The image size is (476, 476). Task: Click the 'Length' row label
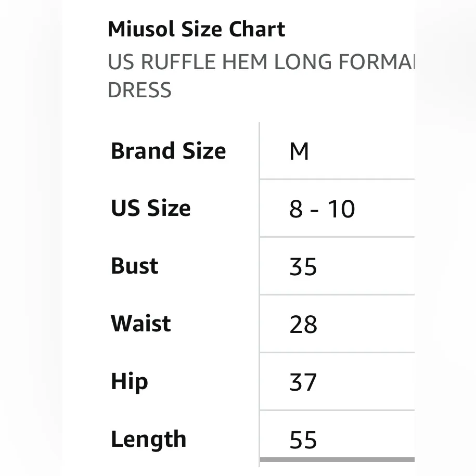click(x=149, y=440)
